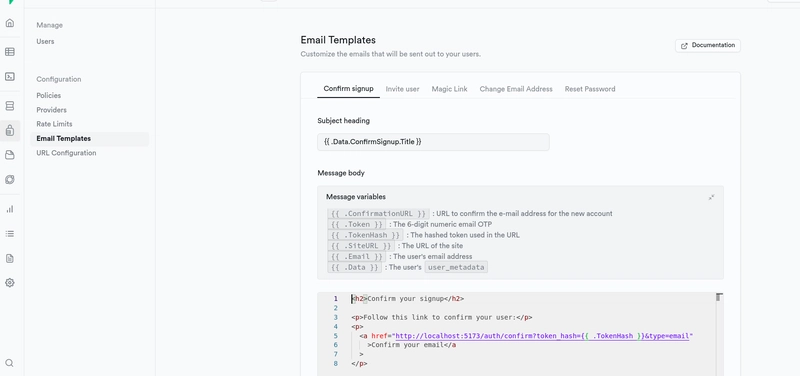The image size is (800, 376).
Task: Click the user_metadata code label
Action: pyautogui.click(x=456, y=267)
